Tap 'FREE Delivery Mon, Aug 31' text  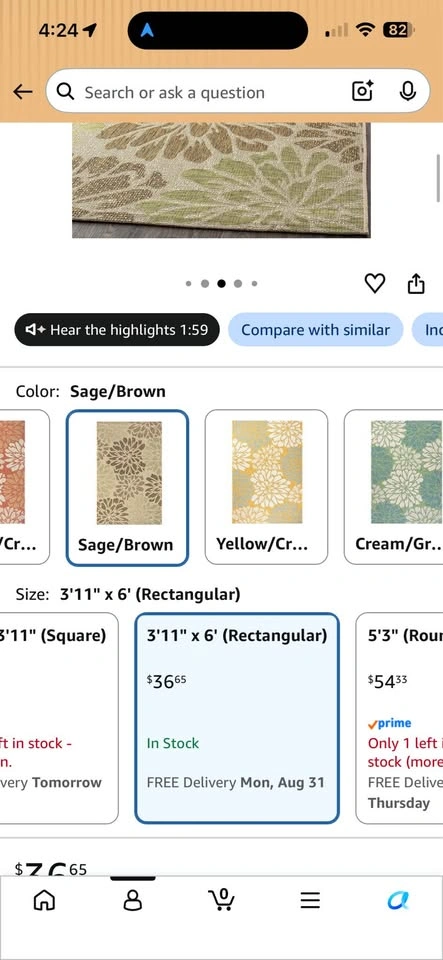(236, 782)
